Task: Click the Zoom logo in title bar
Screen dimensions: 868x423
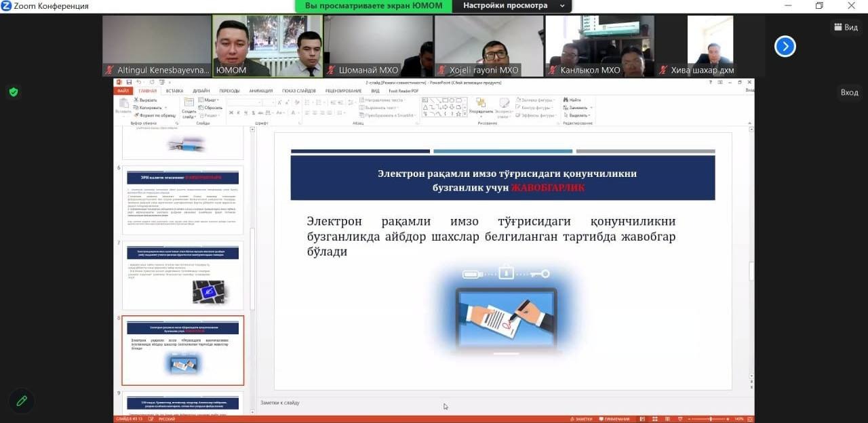Action: point(6,6)
